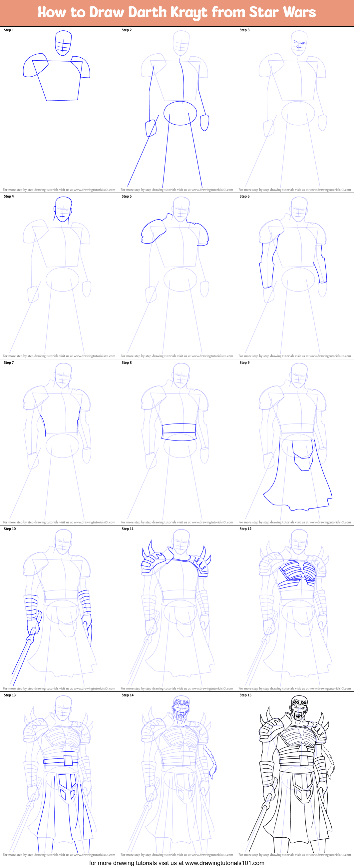The image size is (354, 868).
Task: Select the Step 2 limb guidelines drawing
Action: point(177,108)
